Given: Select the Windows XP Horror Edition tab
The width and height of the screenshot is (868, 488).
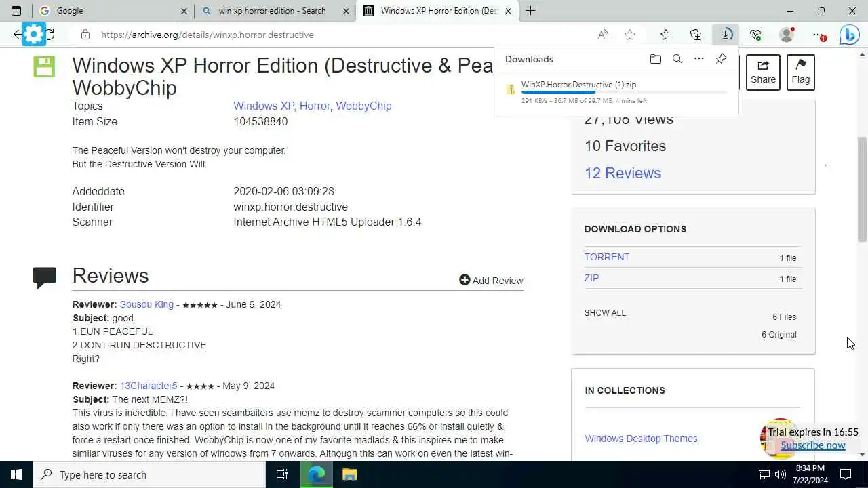Looking at the screenshot, I should (439, 11).
